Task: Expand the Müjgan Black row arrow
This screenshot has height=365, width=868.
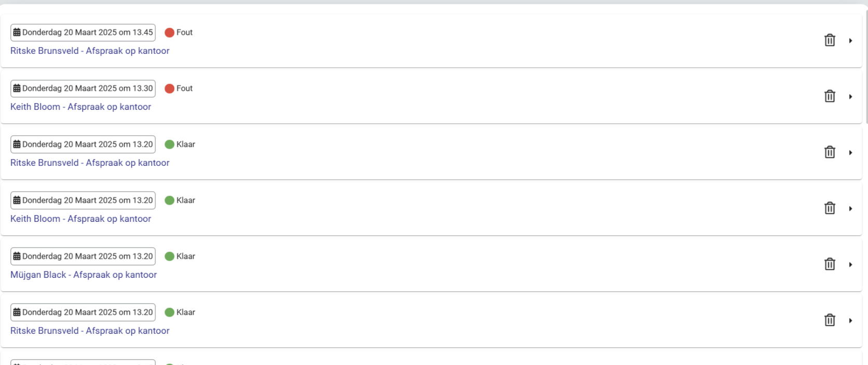Action: click(850, 264)
